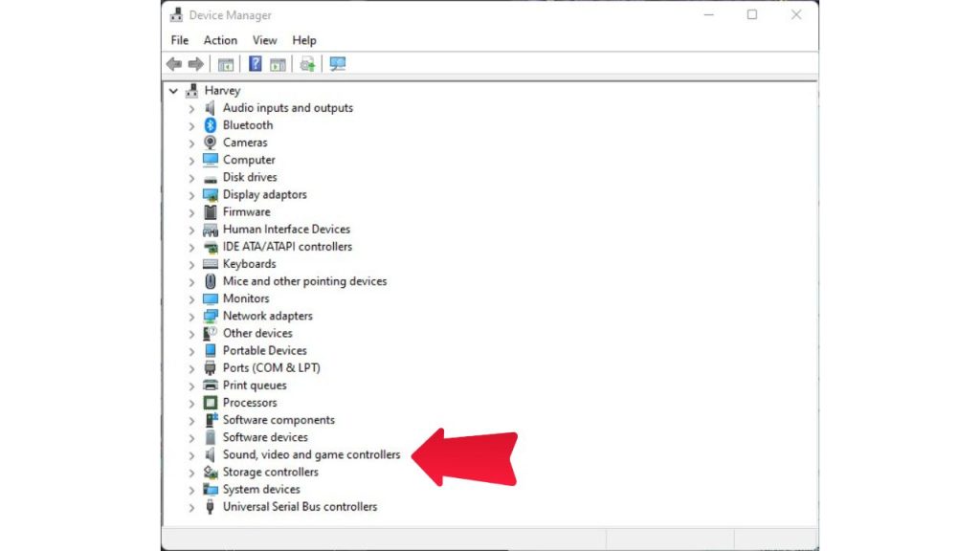Expand the System devices chevron
Viewport: 980px width, 551px height.
tap(191, 491)
